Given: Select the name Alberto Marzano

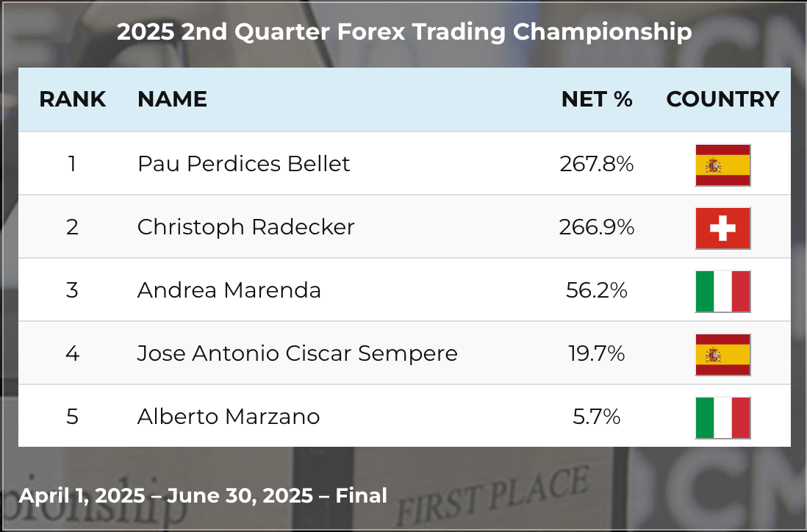Looking at the screenshot, I should point(229,417).
